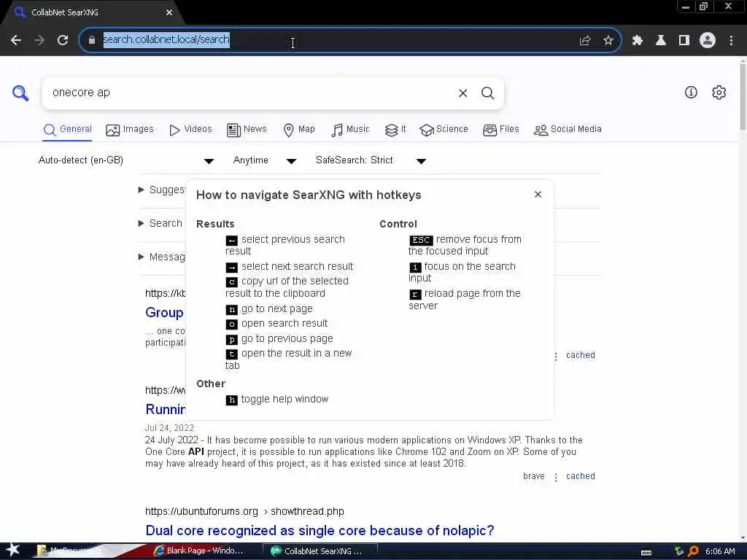Click the CollabNet SearXNG taskbar item
This screenshot has height=560, width=747.
point(320,551)
